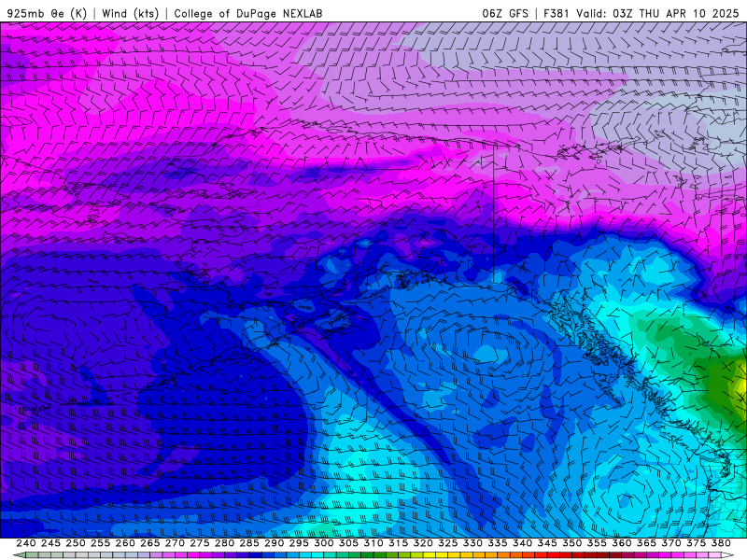Select the 335 scale label

click(x=498, y=543)
